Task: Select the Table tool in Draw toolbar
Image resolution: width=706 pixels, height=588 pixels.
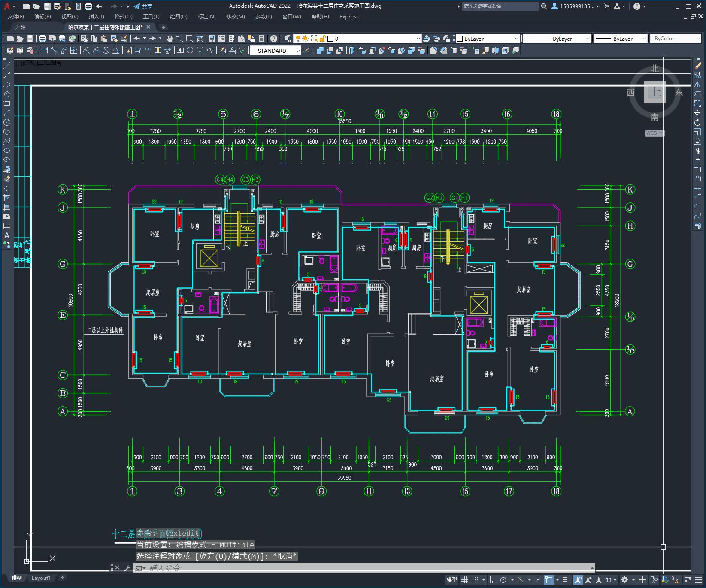Action: (7, 226)
